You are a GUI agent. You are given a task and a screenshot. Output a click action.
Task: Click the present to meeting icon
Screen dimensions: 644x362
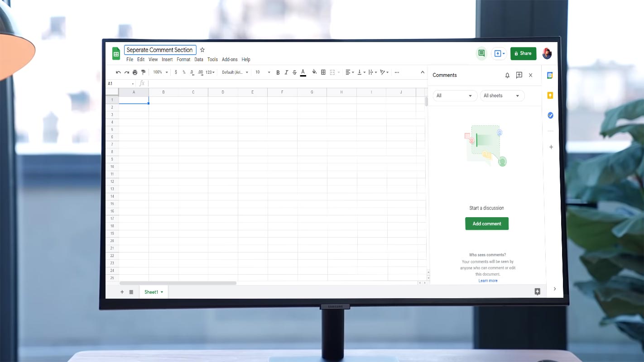point(499,53)
